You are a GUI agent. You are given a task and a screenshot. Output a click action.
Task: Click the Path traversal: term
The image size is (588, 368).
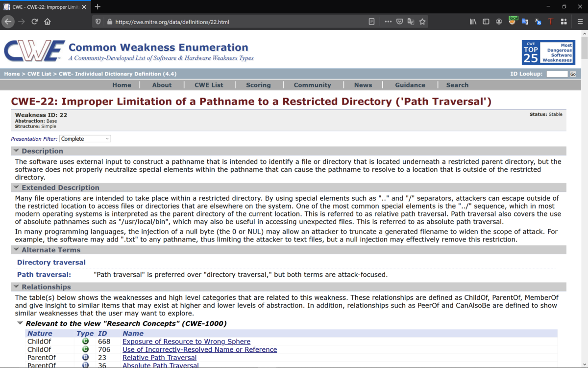coord(44,275)
